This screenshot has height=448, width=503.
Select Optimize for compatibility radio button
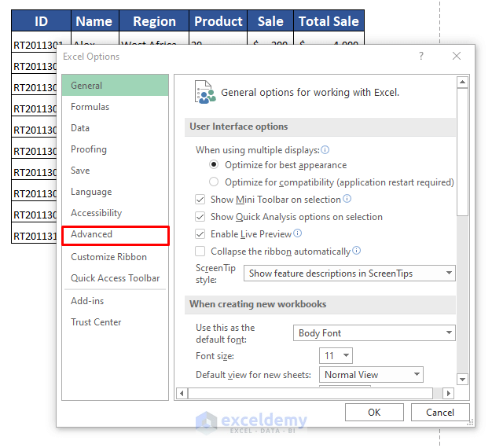click(214, 182)
